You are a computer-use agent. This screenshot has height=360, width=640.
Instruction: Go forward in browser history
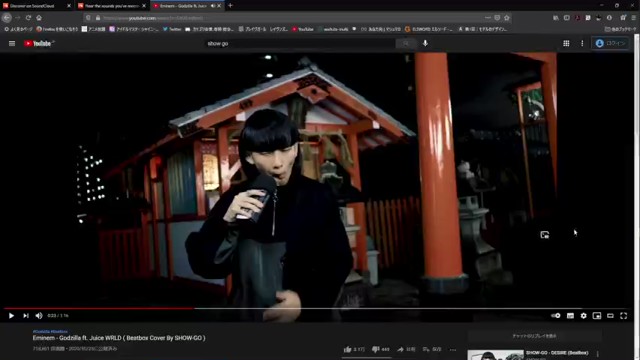[x=18, y=18]
